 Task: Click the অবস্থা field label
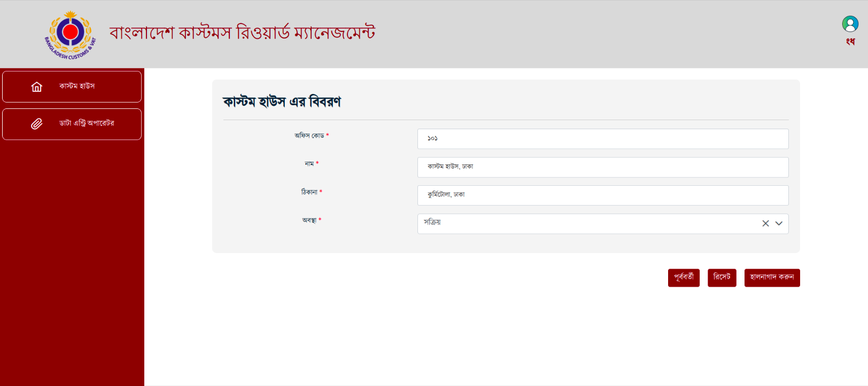point(309,220)
